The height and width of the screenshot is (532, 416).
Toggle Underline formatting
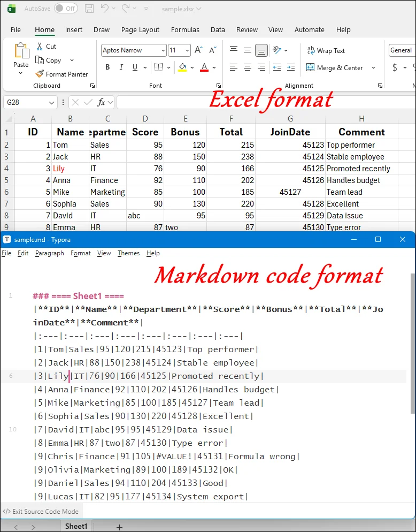[135, 67]
